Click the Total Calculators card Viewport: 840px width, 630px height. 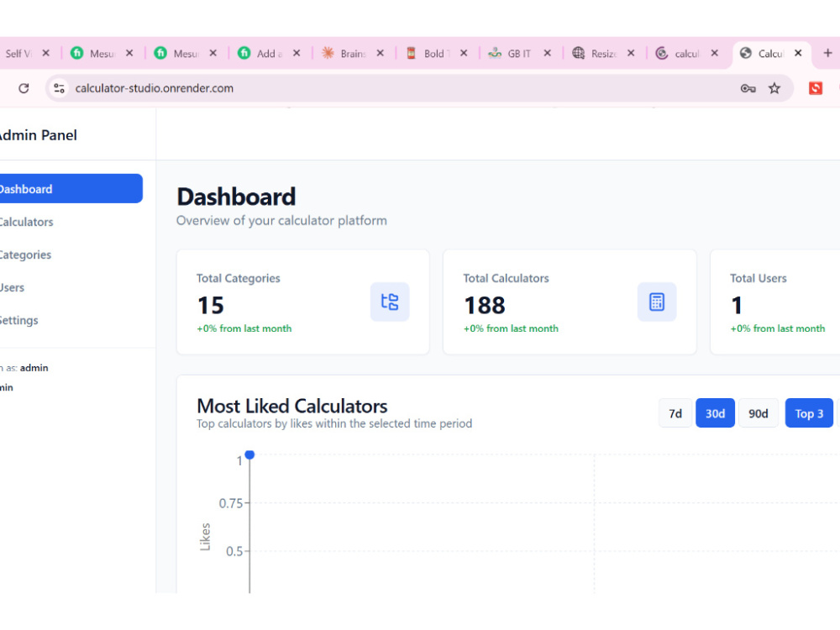(570, 302)
